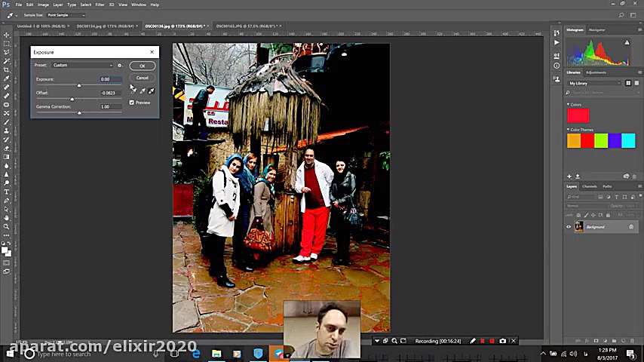The image size is (644, 362).
Task: Toggle the Preview checkbox
Action: coord(132,103)
